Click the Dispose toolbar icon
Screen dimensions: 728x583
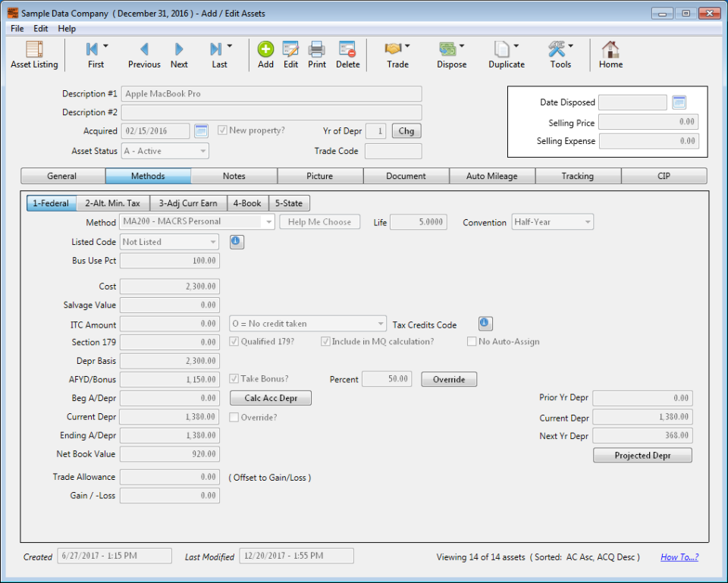(450, 55)
